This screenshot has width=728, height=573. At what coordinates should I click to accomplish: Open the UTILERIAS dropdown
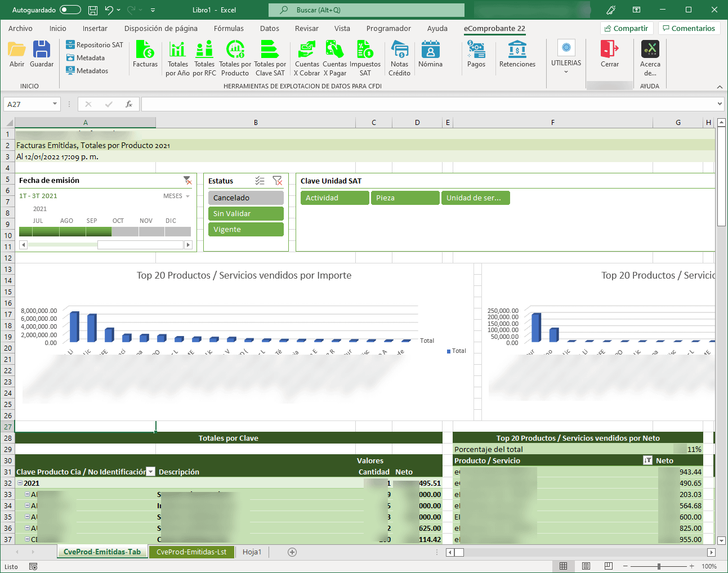(x=566, y=57)
